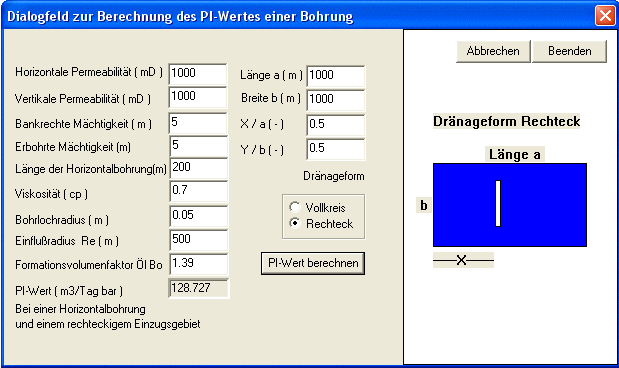Image resolution: width=619 pixels, height=368 pixels.
Task: Edit Länge der Horizontalbohrung field
Action: coord(199,168)
